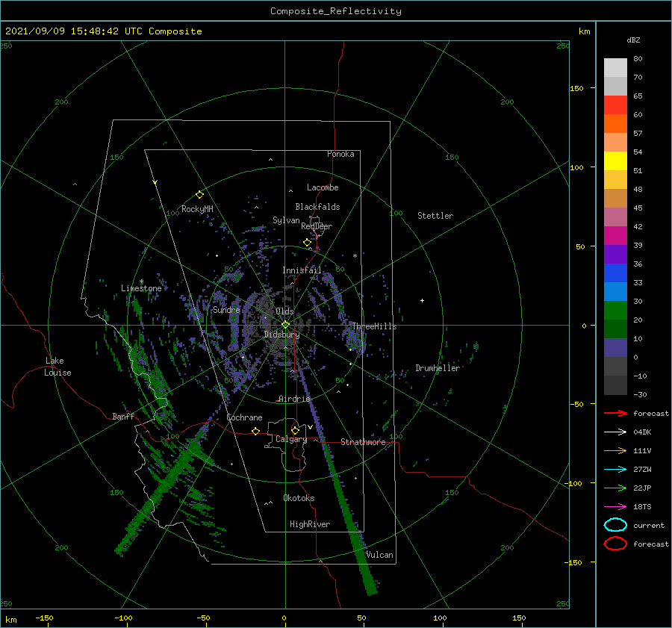Click the Innisfail town label
This screenshot has width=672, height=628.
point(302,270)
